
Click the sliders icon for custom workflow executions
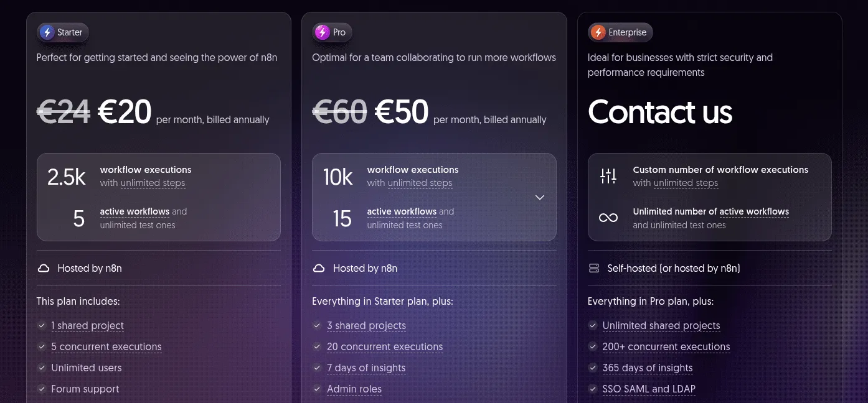click(608, 176)
